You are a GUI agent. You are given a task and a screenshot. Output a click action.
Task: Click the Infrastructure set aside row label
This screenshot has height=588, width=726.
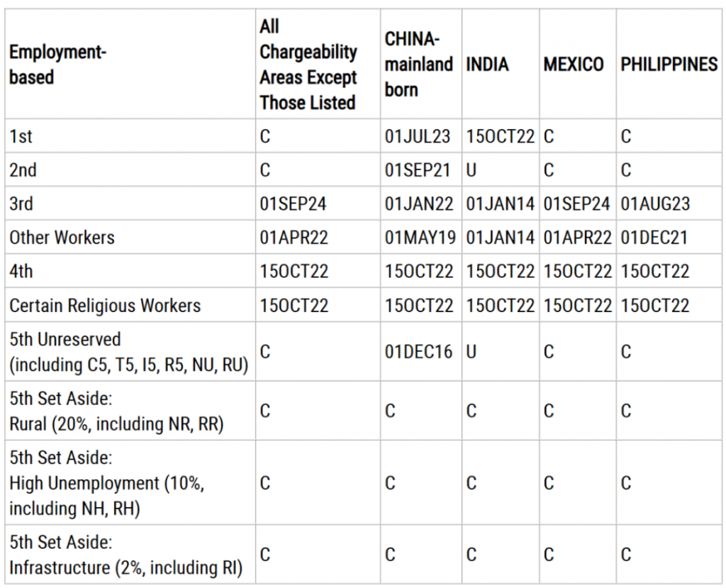(x=126, y=555)
